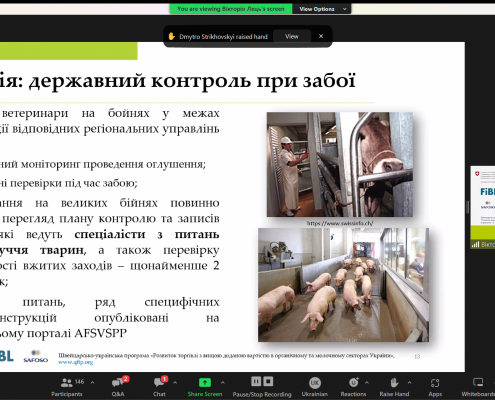This screenshot has height=400, width=495.
Task: Open the Chat panel
Action: click(x=159, y=387)
